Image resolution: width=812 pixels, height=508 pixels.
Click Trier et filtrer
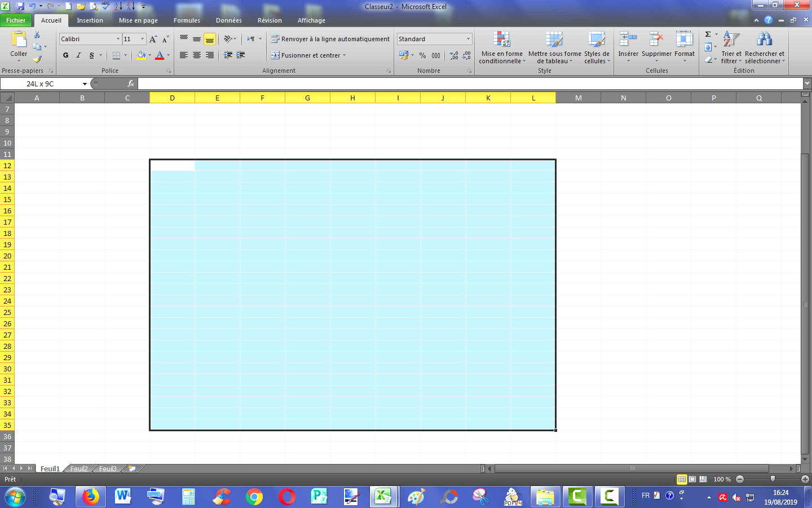pos(731,48)
